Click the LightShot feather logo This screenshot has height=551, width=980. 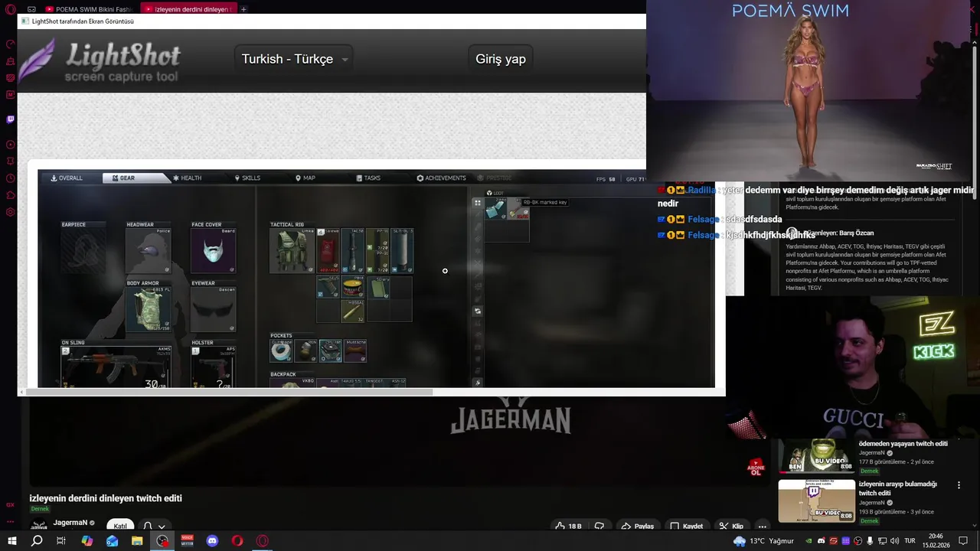tap(38, 60)
